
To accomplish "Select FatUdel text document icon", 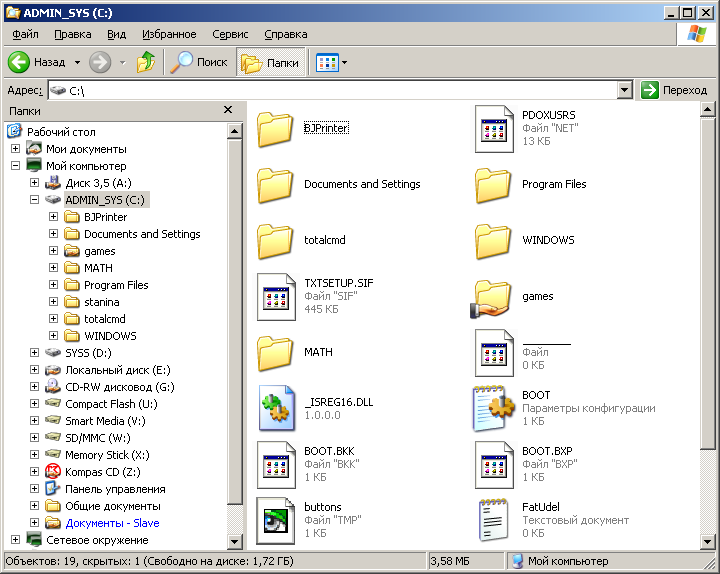I will [x=493, y=520].
